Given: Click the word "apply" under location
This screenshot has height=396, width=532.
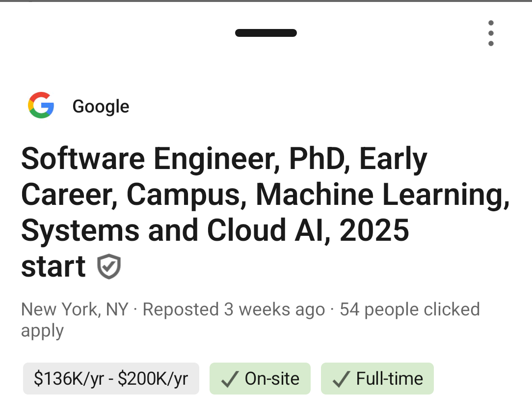Looking at the screenshot, I should [x=42, y=331].
